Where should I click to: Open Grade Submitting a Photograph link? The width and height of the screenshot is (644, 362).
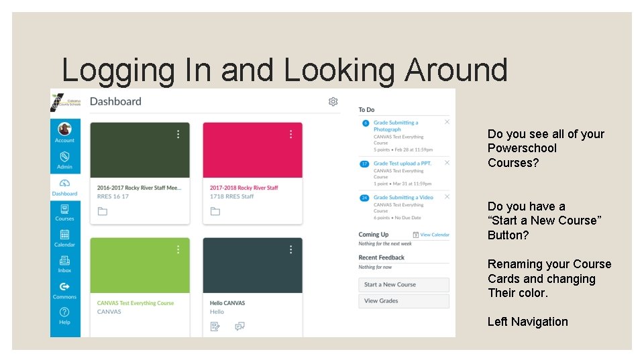(396, 126)
